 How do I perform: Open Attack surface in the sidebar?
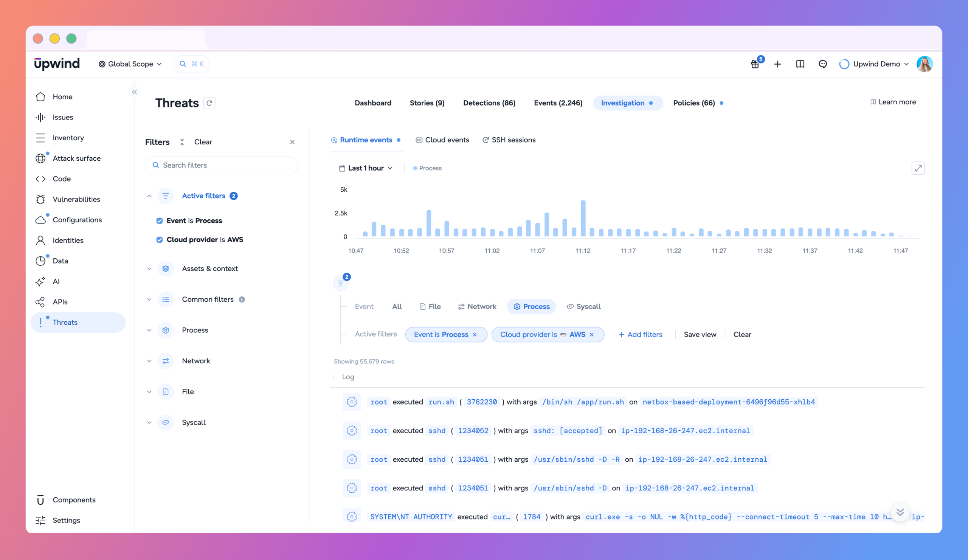click(x=78, y=158)
